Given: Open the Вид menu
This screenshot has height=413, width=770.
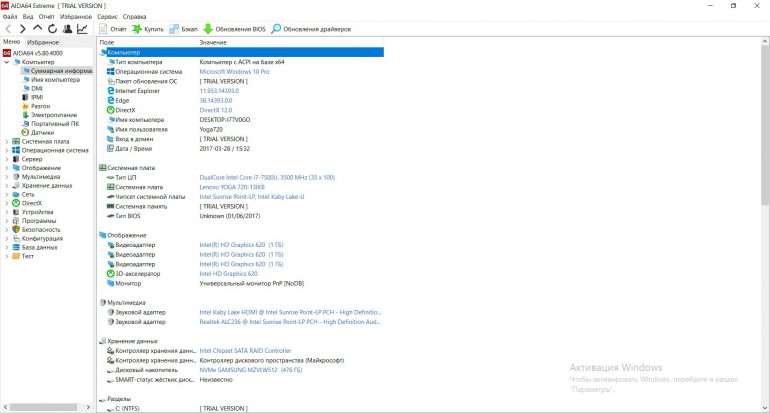Looking at the screenshot, I should tap(28, 16).
